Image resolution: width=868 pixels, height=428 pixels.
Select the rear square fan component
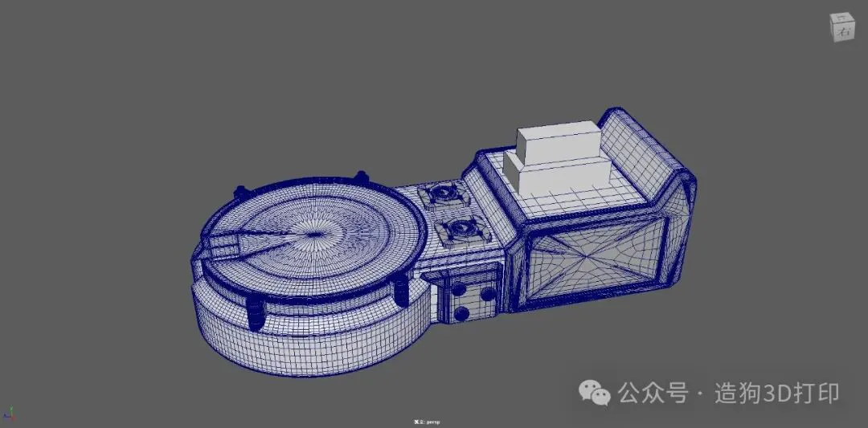pyautogui.click(x=443, y=194)
